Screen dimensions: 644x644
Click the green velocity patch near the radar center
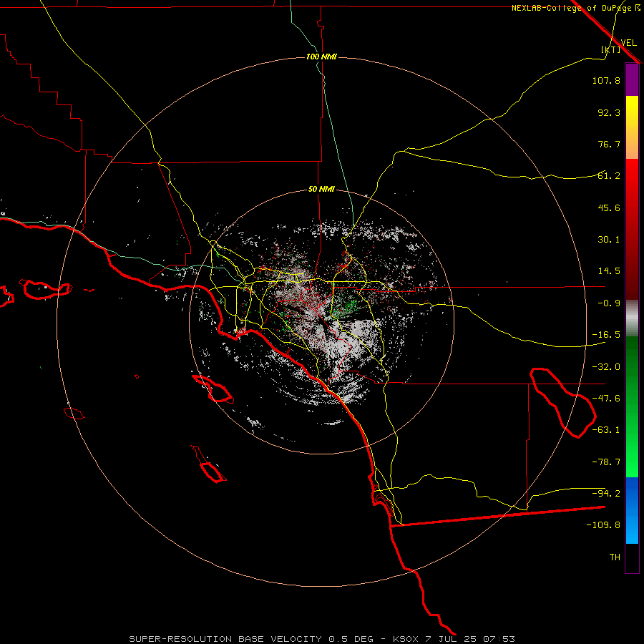[x=347, y=307]
